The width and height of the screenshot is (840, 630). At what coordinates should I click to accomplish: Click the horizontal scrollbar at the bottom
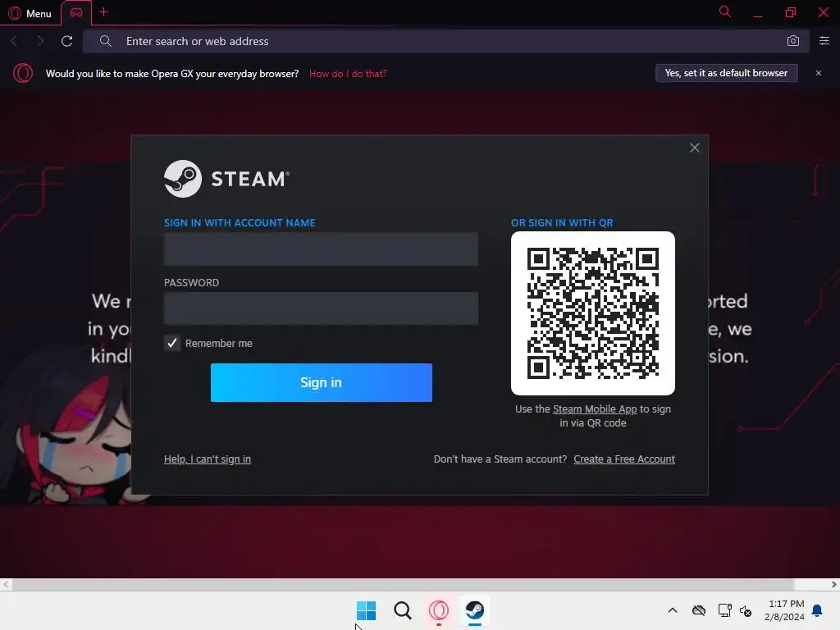[402, 584]
